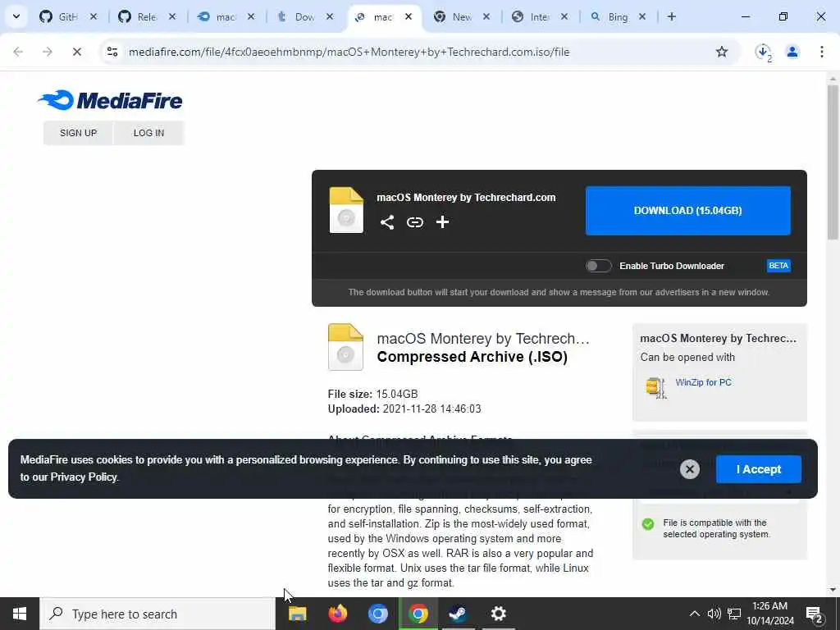Open Windows Start menu
Screen dimensions: 840x630
point(20,614)
